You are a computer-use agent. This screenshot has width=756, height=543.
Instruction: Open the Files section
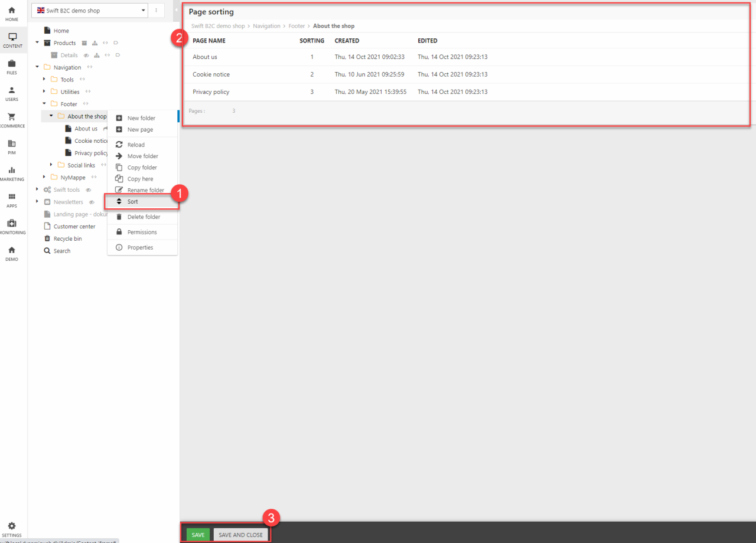[12, 66]
